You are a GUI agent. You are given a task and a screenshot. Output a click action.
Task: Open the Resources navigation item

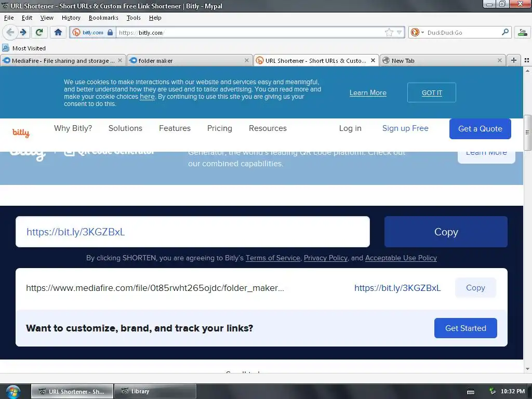click(x=268, y=128)
